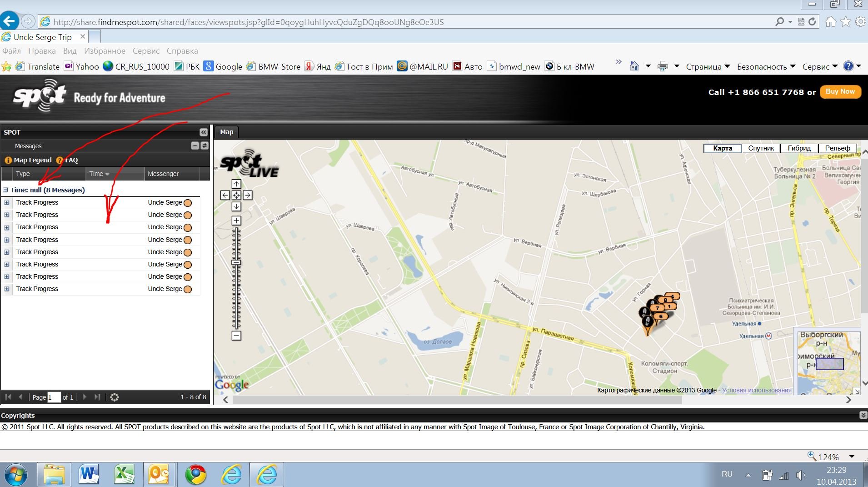
Task: Go to first page of messages
Action: click(x=8, y=397)
